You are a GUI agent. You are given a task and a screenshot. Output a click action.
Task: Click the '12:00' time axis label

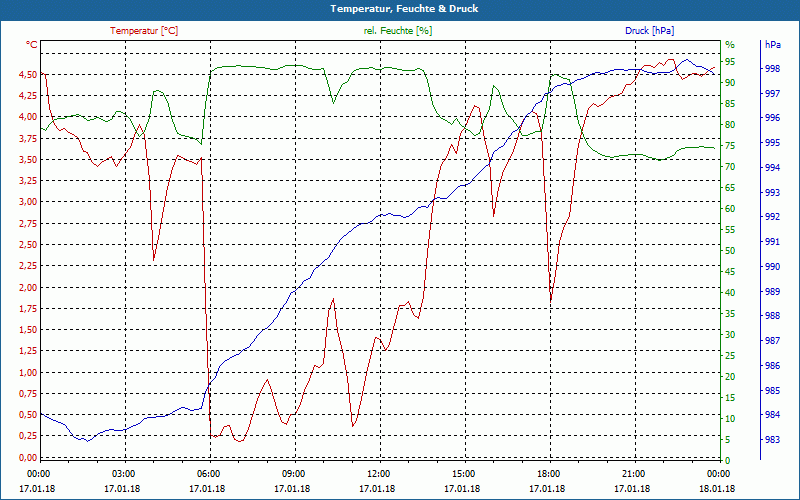379,473
